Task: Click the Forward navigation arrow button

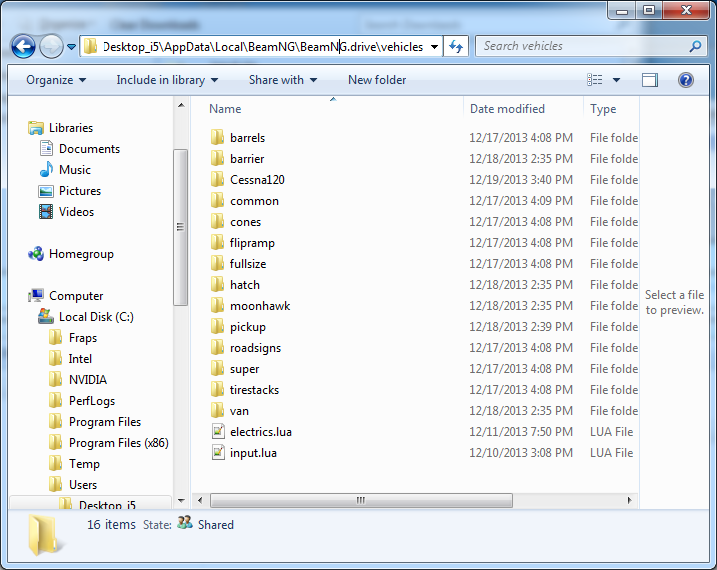Action: point(51,46)
